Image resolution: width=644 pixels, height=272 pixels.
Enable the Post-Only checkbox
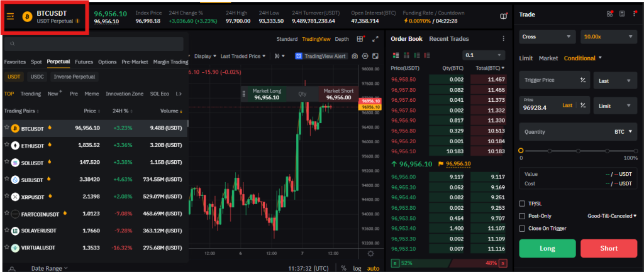coord(522,216)
